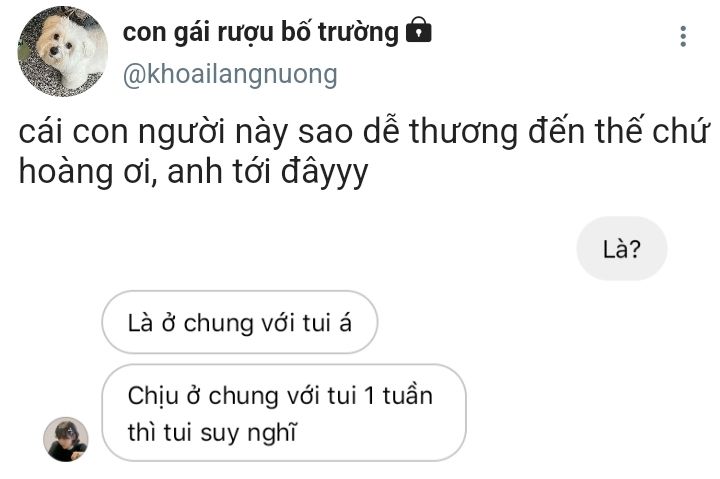Open the white dog profile picture
Screen dimensions: 720x479
[63, 51]
